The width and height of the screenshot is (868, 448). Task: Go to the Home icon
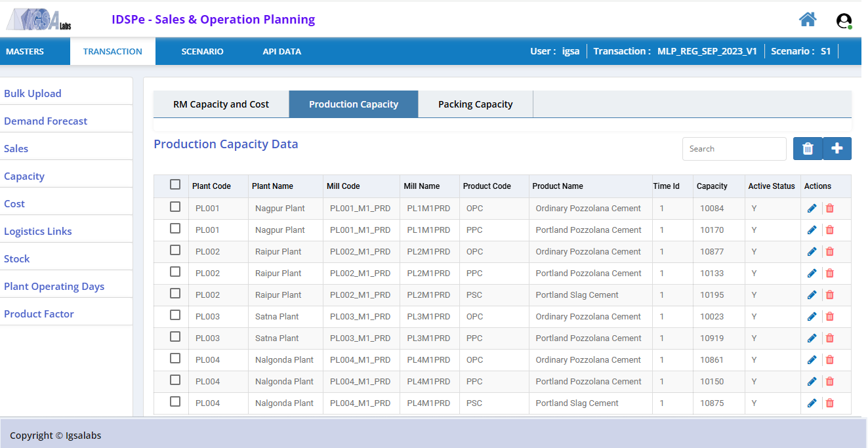click(808, 20)
